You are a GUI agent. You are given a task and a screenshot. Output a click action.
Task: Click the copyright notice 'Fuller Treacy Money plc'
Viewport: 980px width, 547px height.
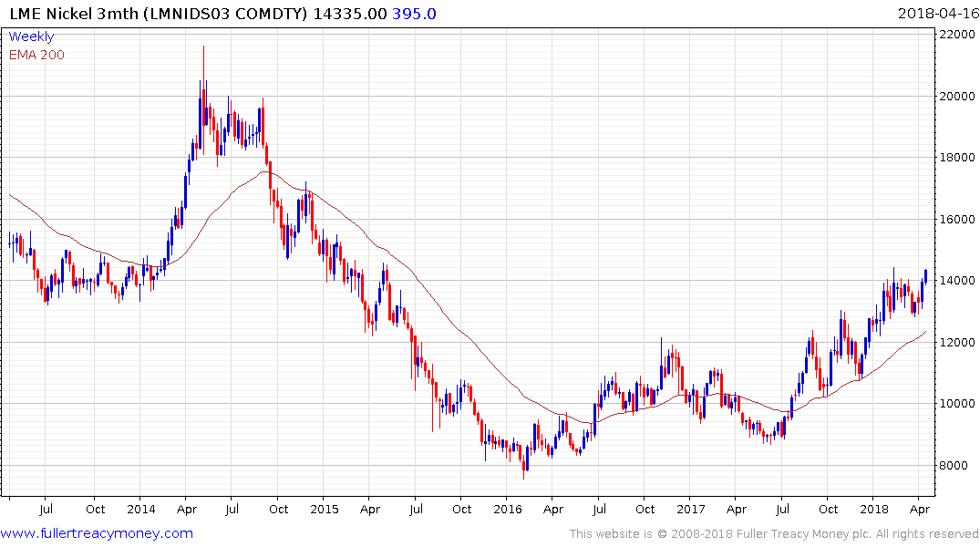tap(804, 534)
